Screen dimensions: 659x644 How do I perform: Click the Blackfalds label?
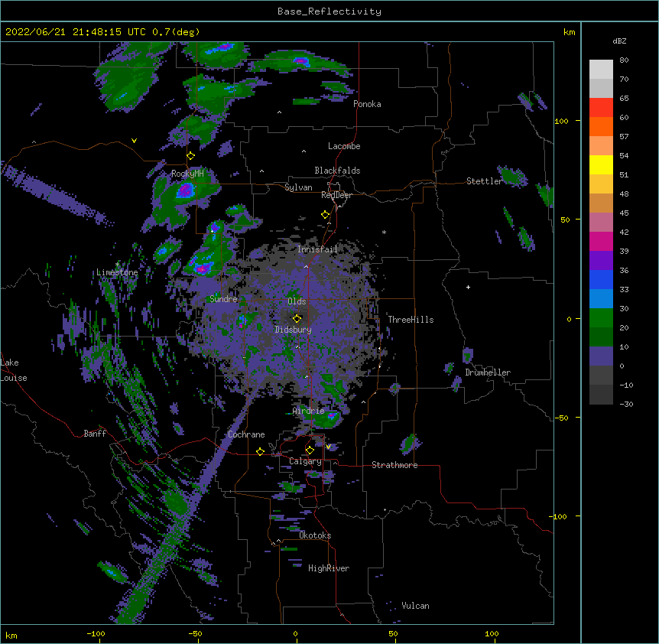[x=337, y=171]
